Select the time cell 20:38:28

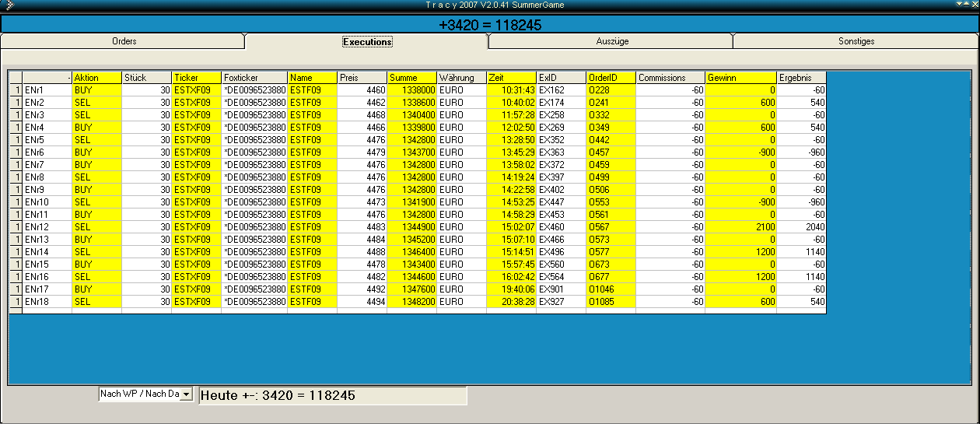pyautogui.click(x=511, y=302)
